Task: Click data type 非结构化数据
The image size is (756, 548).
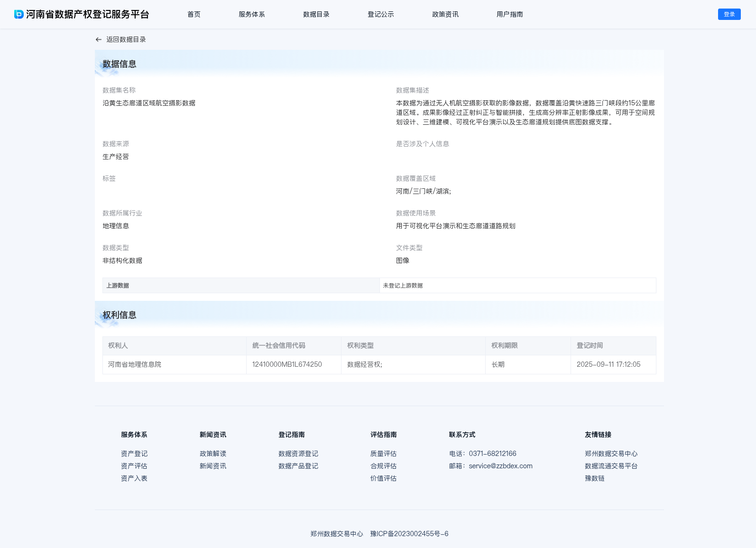Action: pos(122,260)
